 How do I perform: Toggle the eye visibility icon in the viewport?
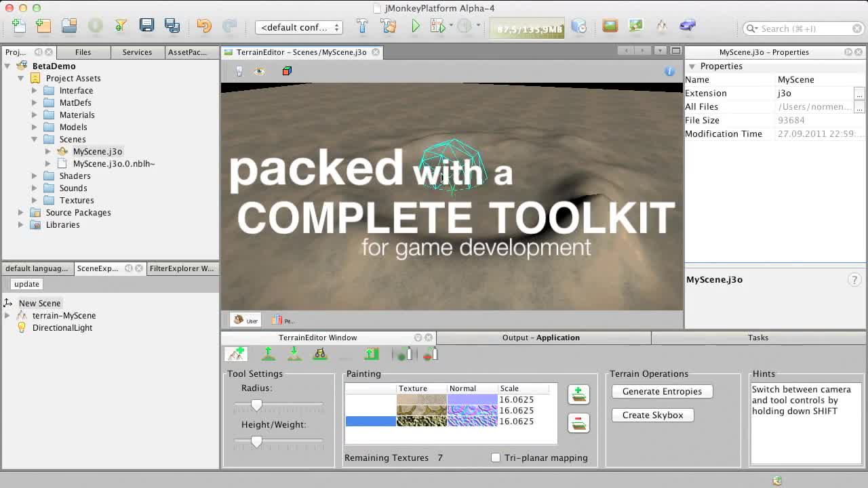(x=258, y=70)
